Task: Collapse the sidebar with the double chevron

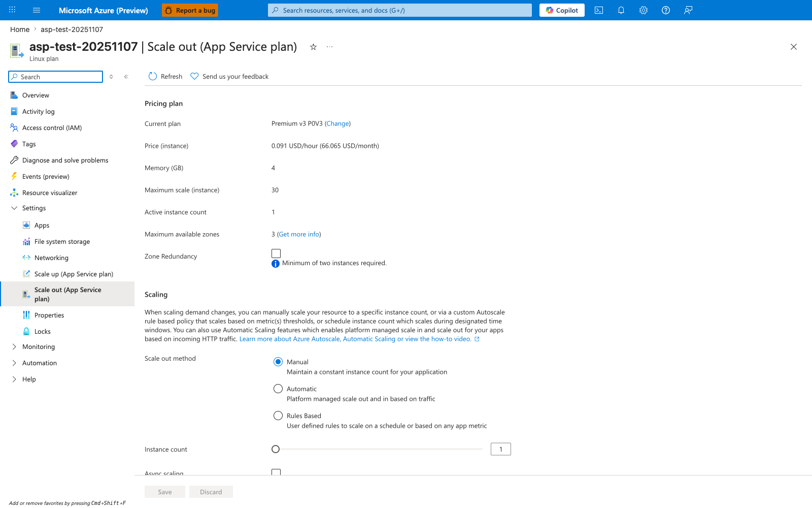Action: tap(126, 77)
